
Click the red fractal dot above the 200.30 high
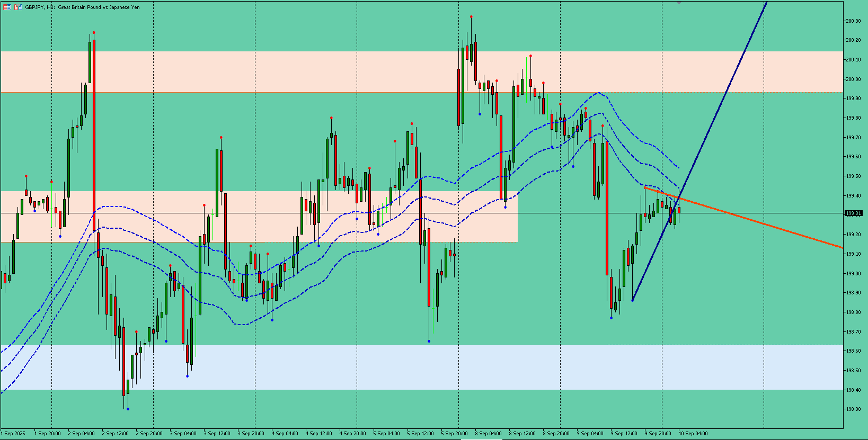(471, 17)
